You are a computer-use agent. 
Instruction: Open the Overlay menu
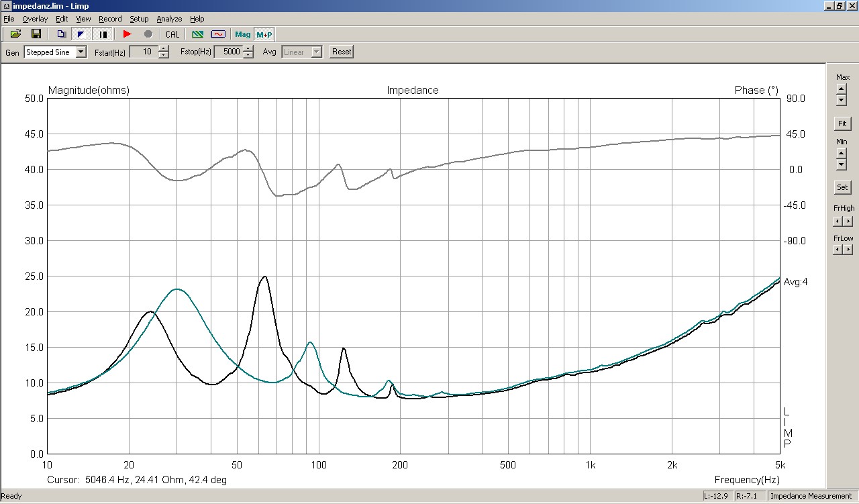click(35, 19)
